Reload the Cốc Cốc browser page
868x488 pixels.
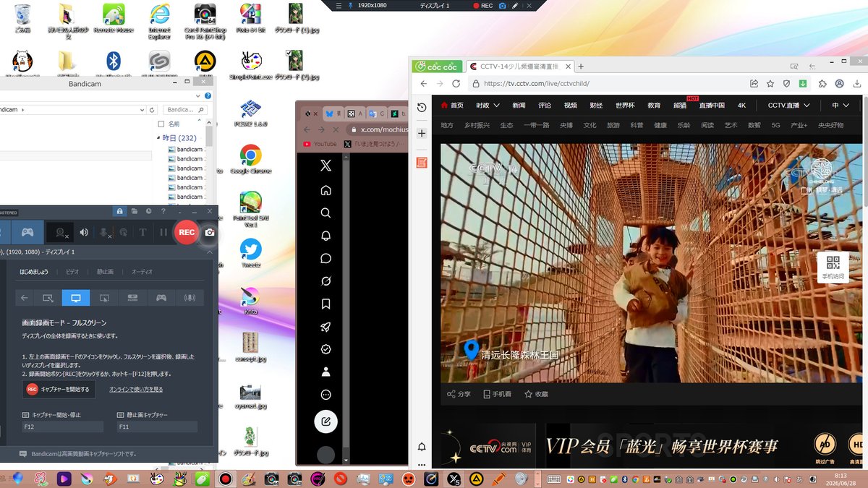click(456, 83)
